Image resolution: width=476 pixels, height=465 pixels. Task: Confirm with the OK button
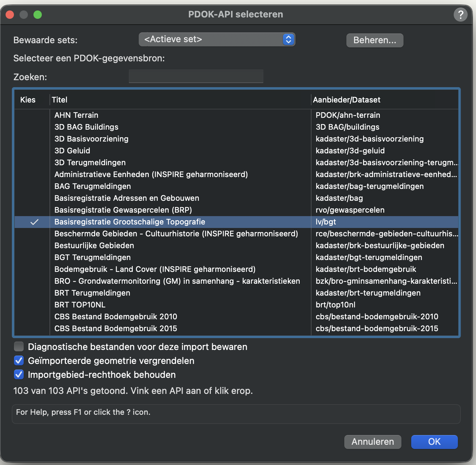pos(434,442)
